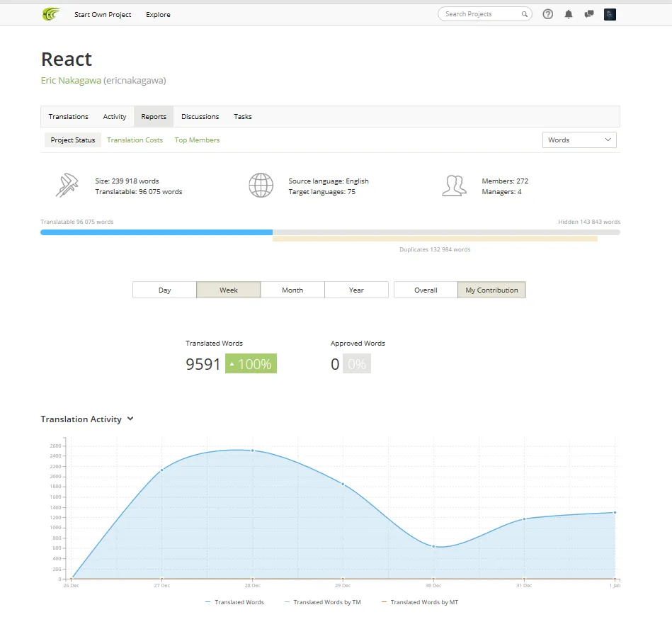Toggle Translated Words by TM legend series
672x617 pixels.
click(x=323, y=602)
